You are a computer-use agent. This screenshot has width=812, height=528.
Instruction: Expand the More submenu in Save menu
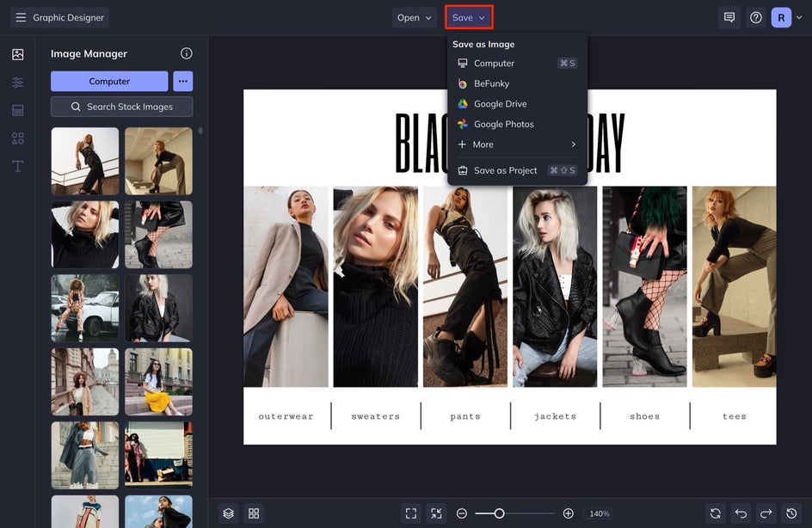pos(517,144)
